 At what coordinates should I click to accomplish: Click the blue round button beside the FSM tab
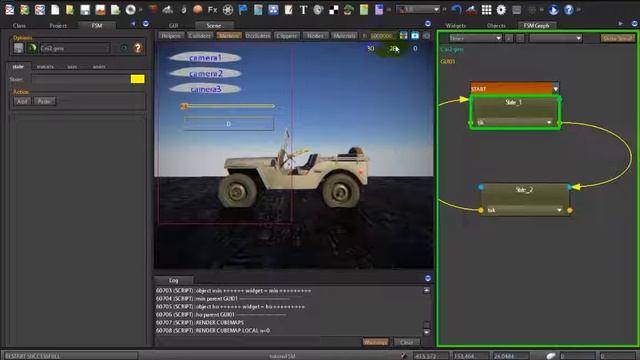pos(146,24)
